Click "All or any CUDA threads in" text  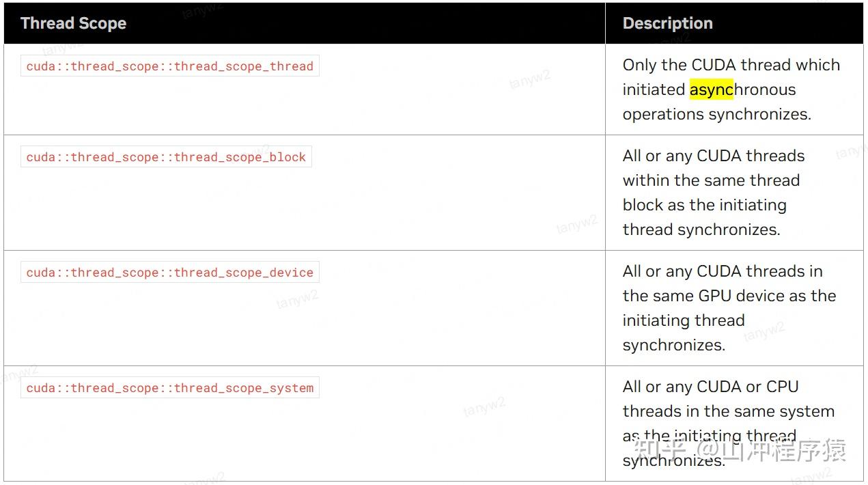[x=722, y=271]
